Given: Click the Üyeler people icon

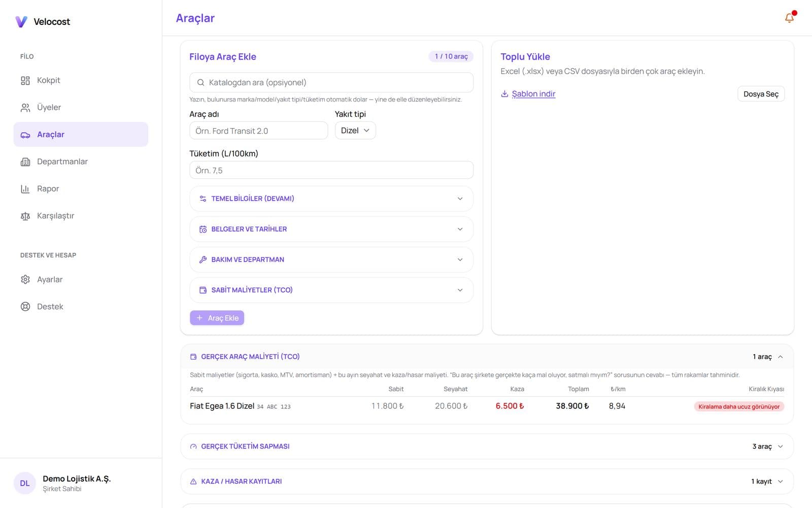Looking at the screenshot, I should [x=25, y=107].
